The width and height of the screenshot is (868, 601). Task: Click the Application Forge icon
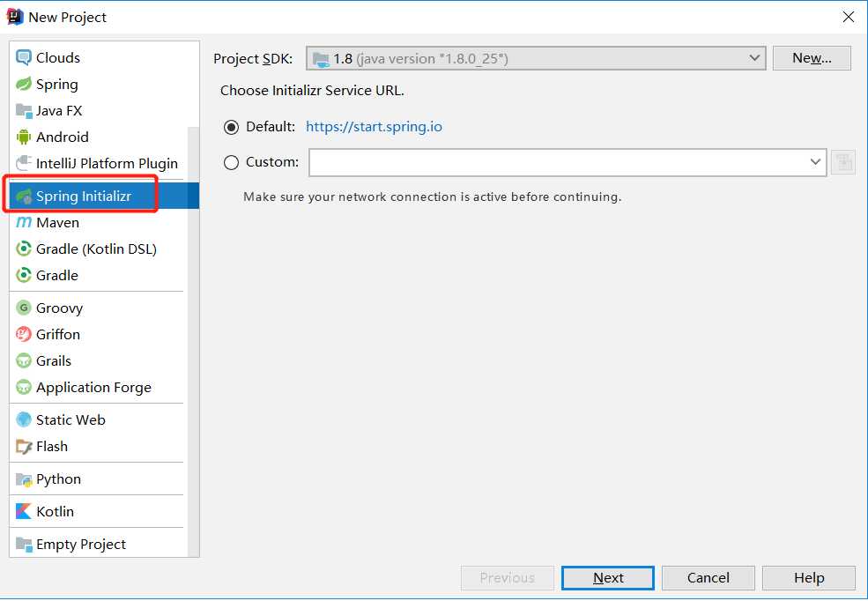click(23, 388)
